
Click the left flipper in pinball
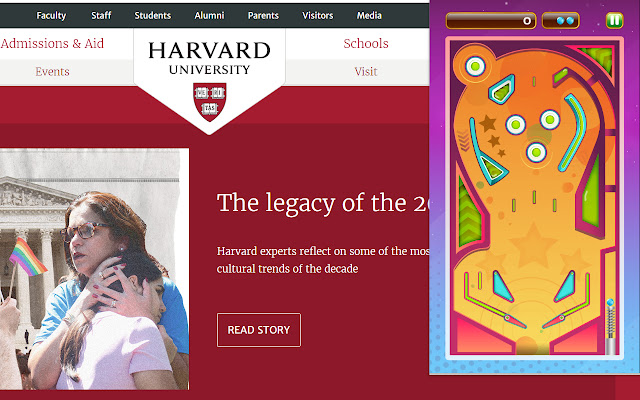click(495, 311)
